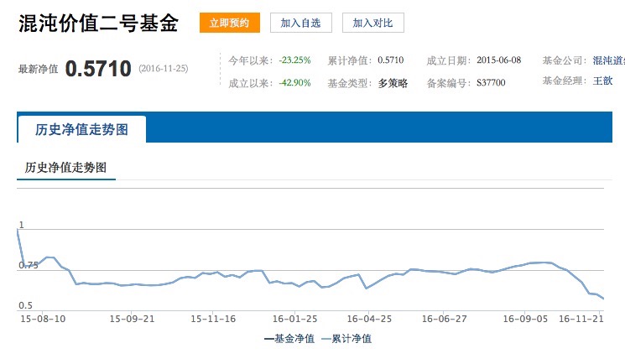The width and height of the screenshot is (625, 364).
Task: Click the filing number S37700
Action: tap(492, 83)
